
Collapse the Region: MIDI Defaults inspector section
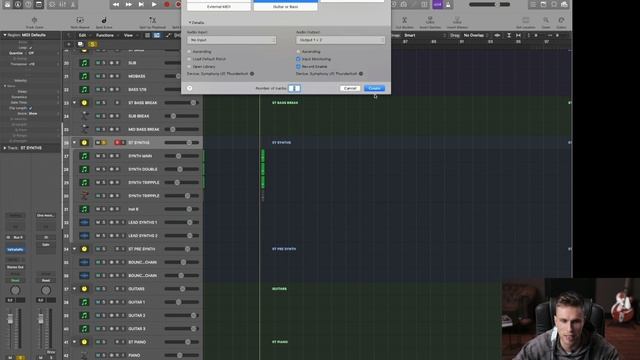(5, 35)
